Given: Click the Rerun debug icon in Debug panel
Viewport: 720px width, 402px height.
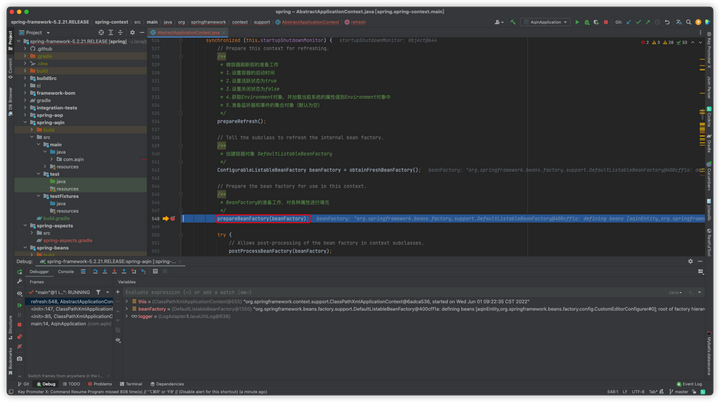Looking at the screenshot, I should point(19,272).
